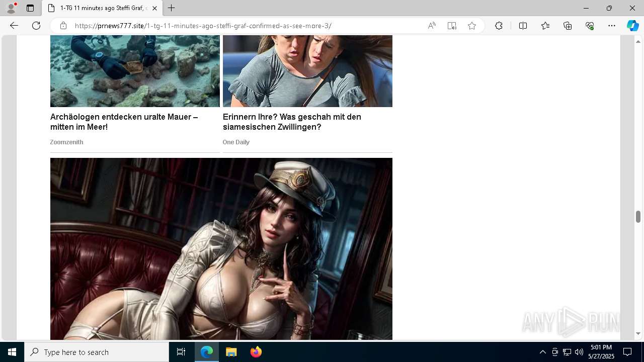This screenshot has height=362, width=644.
Task: Switch to Microsoft Edge in taskbar
Action: (207, 352)
